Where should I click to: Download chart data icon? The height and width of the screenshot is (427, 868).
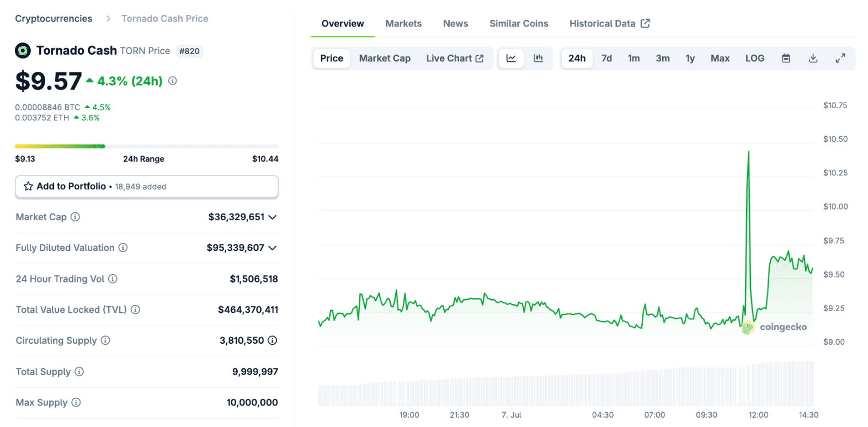pyautogui.click(x=813, y=58)
